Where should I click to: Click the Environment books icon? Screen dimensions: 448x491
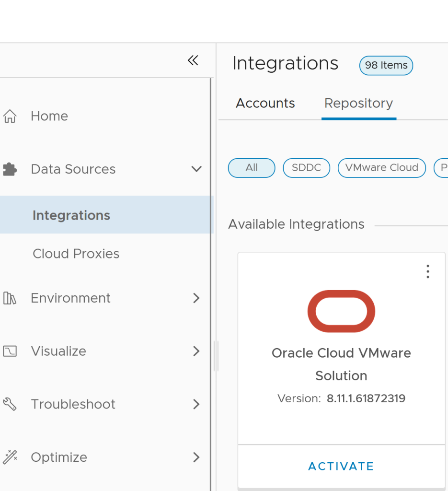[10, 298]
